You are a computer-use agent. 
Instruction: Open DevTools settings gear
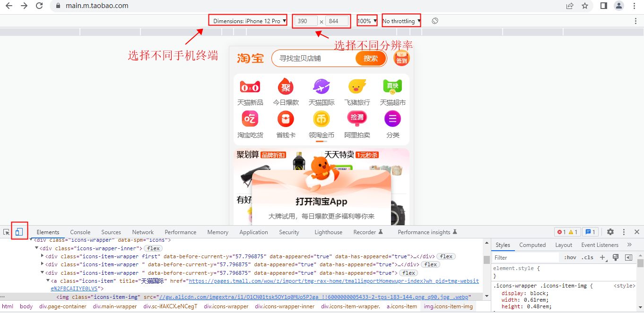610,232
